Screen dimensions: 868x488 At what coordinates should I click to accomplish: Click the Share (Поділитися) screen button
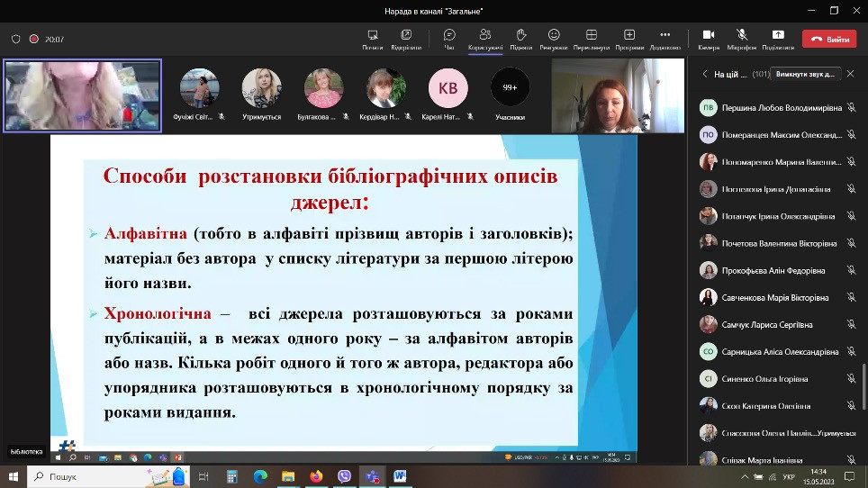coord(777,38)
